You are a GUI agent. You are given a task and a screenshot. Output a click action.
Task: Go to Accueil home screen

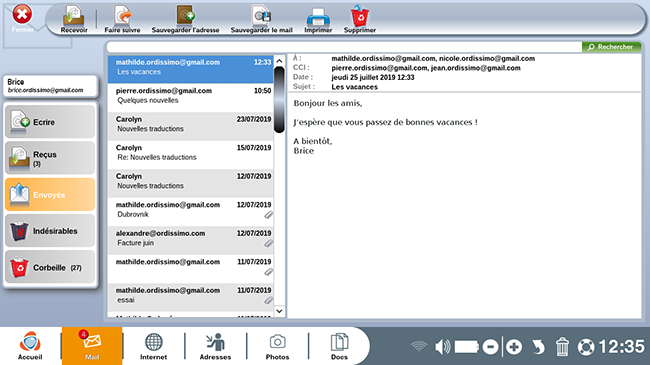click(x=30, y=346)
